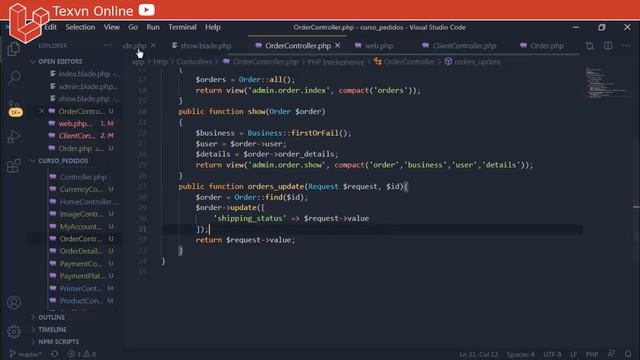The image size is (640, 360).
Task: Click the open changes icon in editor toolbar
Action: tap(590, 46)
